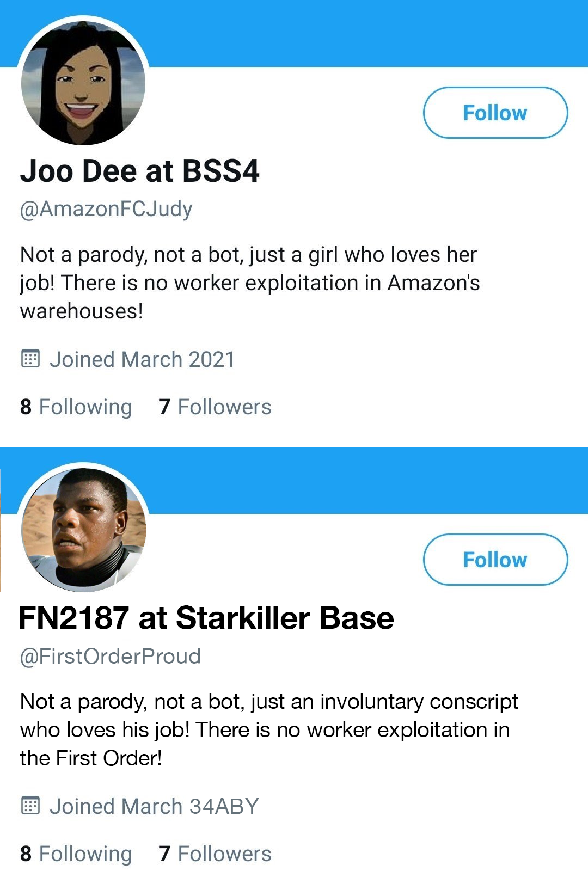This screenshot has width=588, height=871.
Task: Click the Joined March 34ABY text
Action: pyautogui.click(x=154, y=806)
